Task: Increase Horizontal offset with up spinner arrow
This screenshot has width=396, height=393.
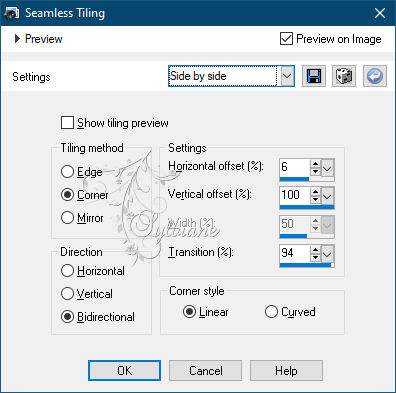Action: (315, 164)
